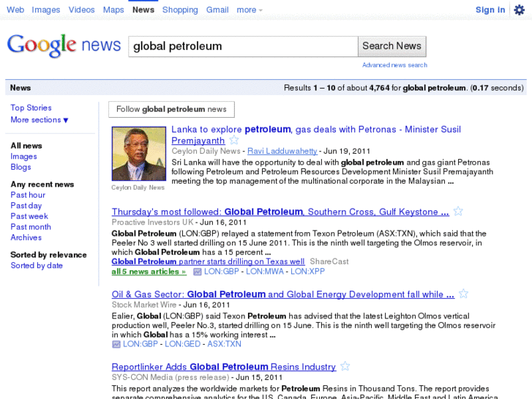Select 'Sorted by relevance' text

(x=48, y=255)
